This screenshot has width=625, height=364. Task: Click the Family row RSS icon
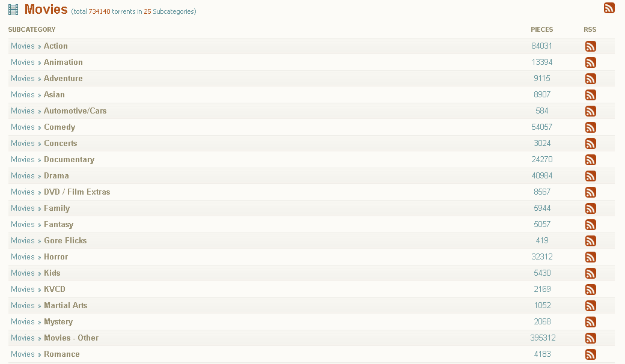tap(590, 208)
